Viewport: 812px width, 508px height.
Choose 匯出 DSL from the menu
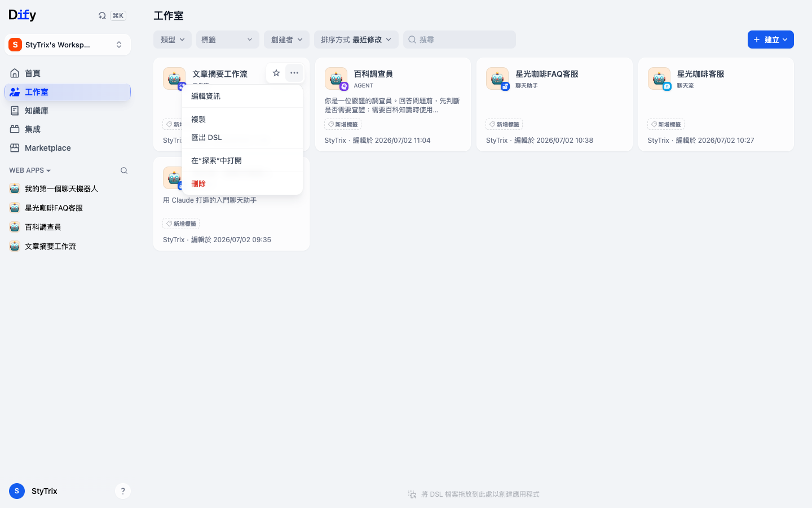pos(242,138)
